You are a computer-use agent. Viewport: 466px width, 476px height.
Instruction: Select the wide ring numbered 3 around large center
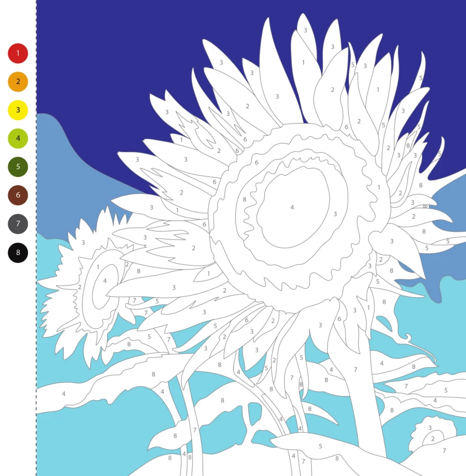tap(335, 214)
